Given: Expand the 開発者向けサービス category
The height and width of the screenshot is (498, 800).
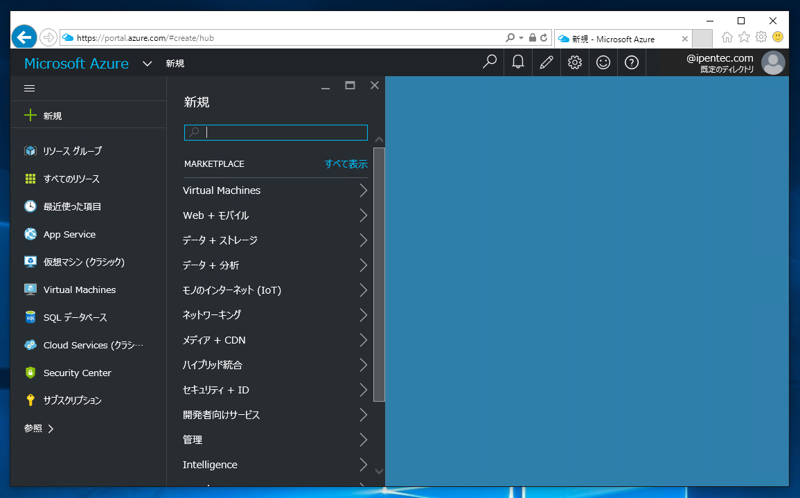Looking at the screenshot, I should 275,415.
